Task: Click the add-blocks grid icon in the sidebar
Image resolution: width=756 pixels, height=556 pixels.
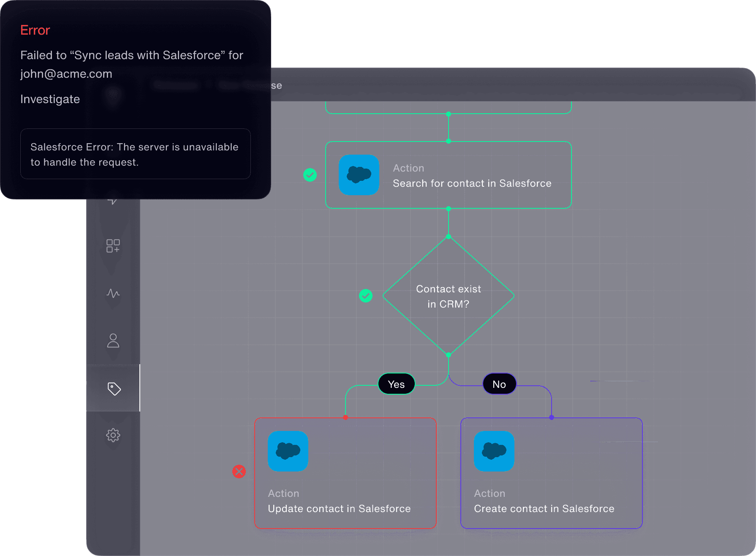Action: click(x=113, y=245)
